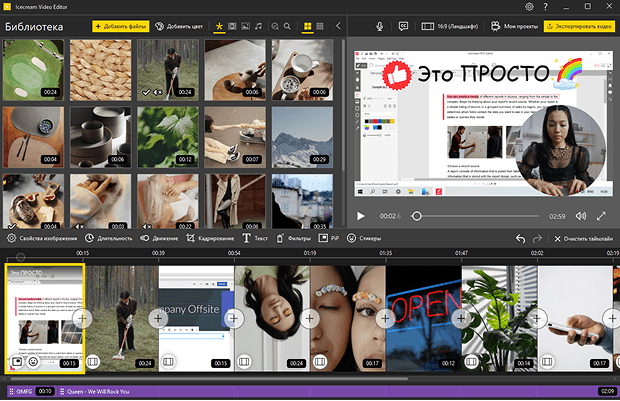Click plus between first clip and forest clip
The height and width of the screenshot is (401, 620).
click(x=82, y=318)
